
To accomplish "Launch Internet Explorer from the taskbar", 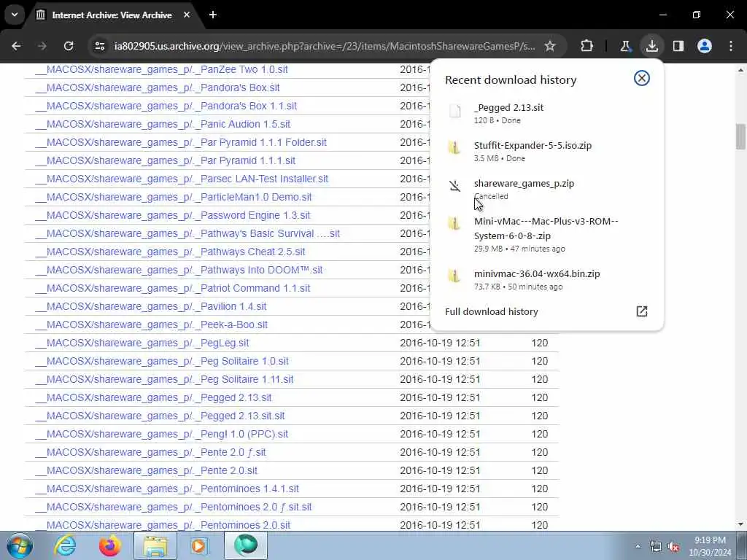I will click(65, 545).
